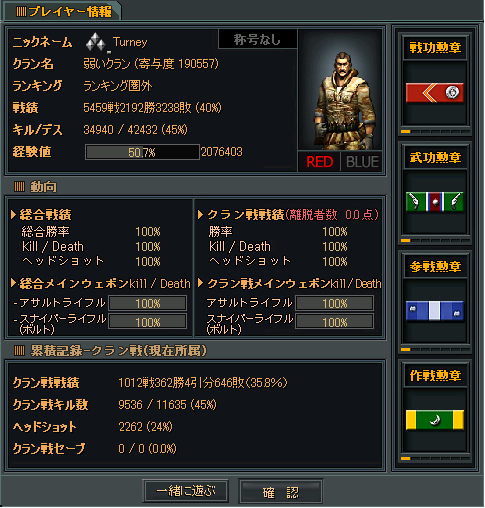Expand the クラン戦戦績 arrow

click(200, 214)
